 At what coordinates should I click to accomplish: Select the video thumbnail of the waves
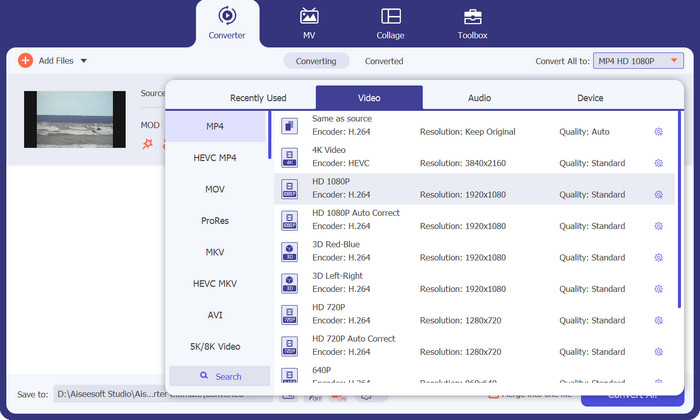[x=75, y=119]
